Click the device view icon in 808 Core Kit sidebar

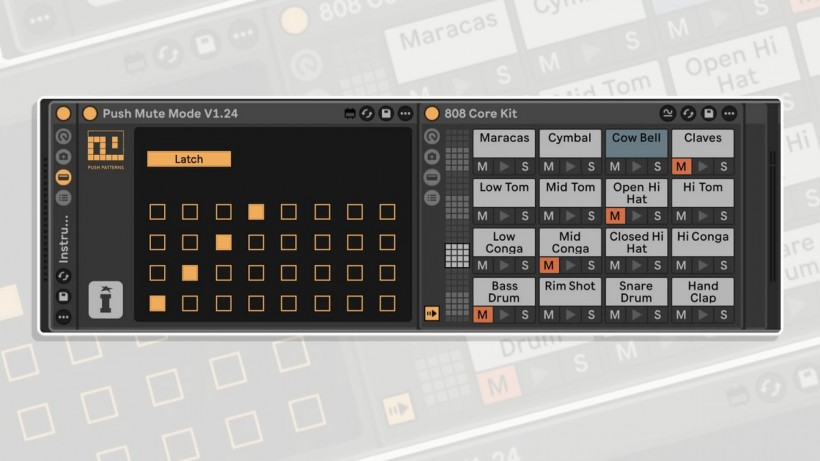pyautogui.click(x=431, y=177)
